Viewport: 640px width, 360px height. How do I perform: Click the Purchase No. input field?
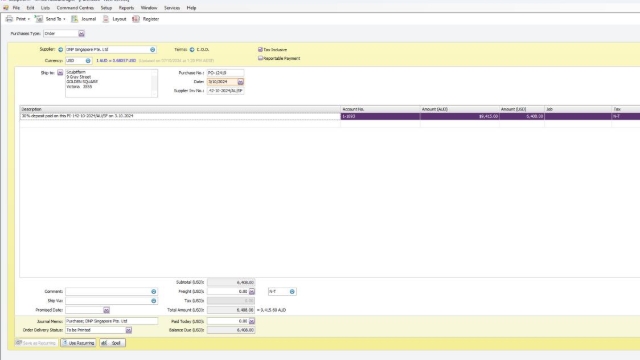(225, 73)
